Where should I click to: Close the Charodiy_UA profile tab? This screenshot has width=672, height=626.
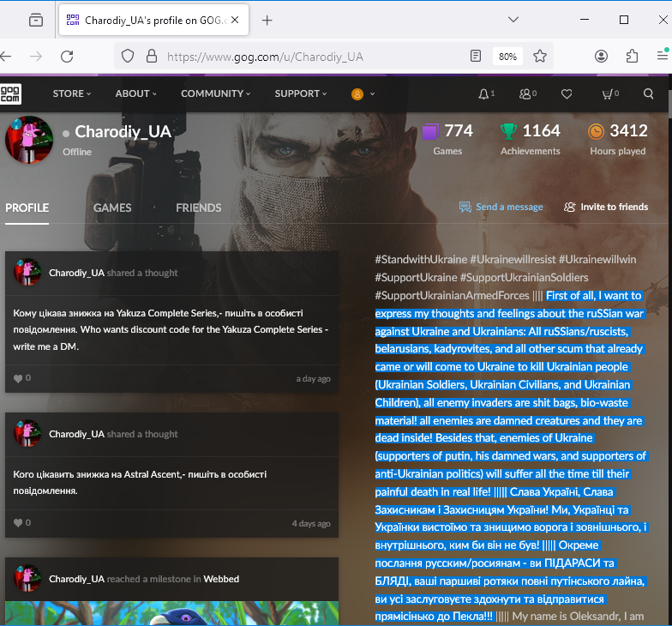(x=235, y=20)
